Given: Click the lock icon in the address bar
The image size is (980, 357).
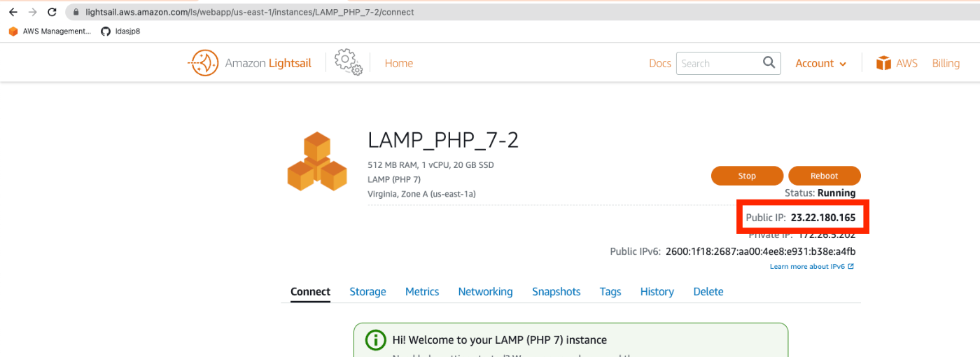Looking at the screenshot, I should (76, 12).
